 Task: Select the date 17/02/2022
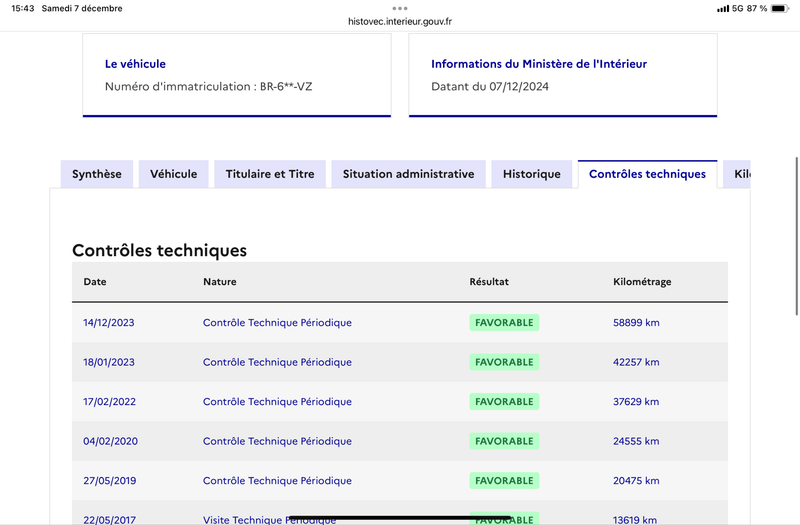110,402
